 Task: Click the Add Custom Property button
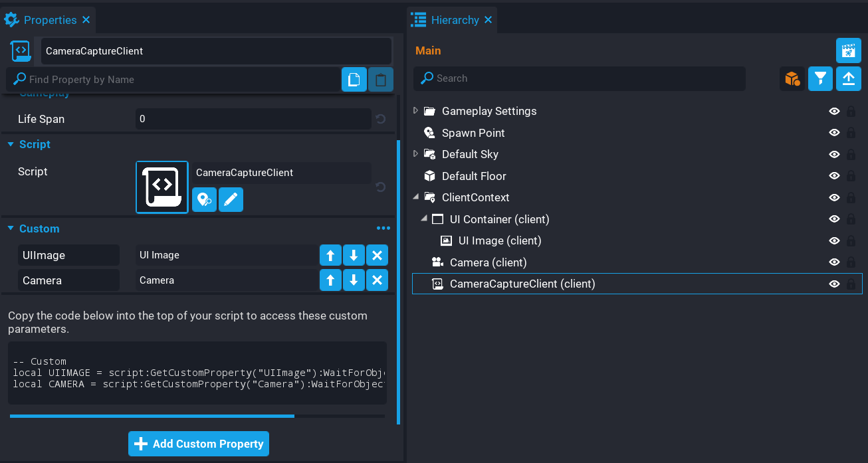click(199, 444)
